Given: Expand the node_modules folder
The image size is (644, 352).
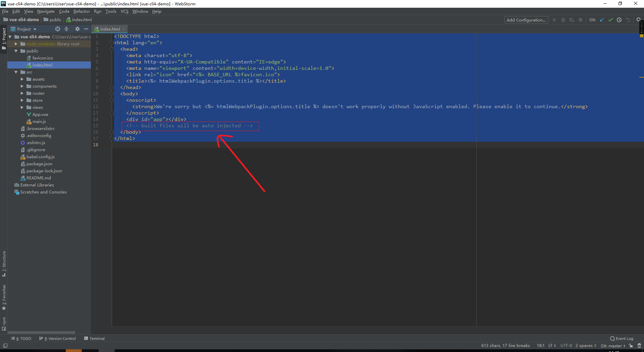Looking at the screenshot, I should click(x=16, y=44).
